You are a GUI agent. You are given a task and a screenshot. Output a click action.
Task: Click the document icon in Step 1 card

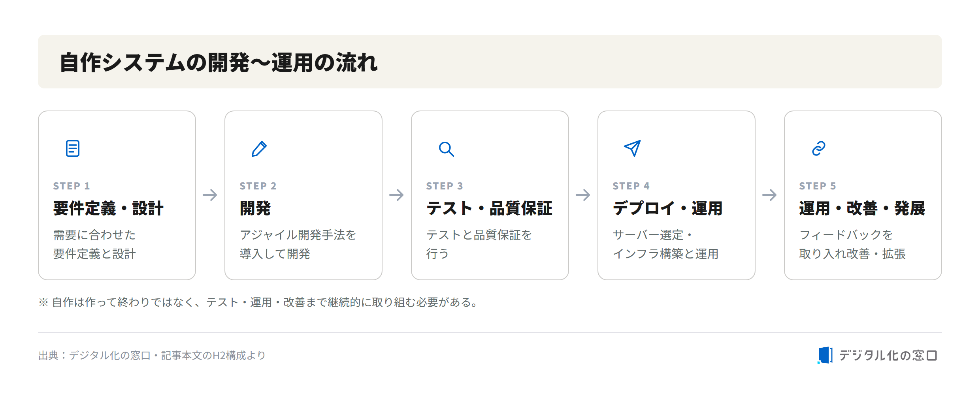click(x=73, y=148)
